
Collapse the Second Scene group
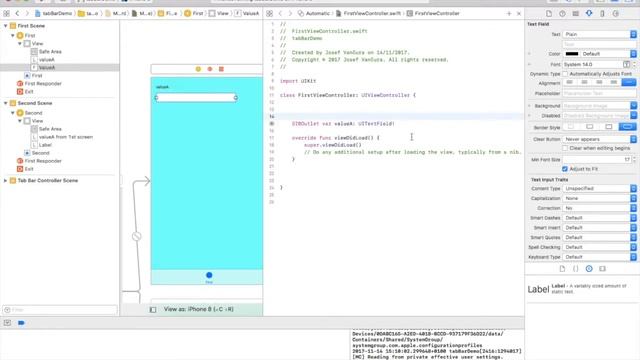[6, 103]
